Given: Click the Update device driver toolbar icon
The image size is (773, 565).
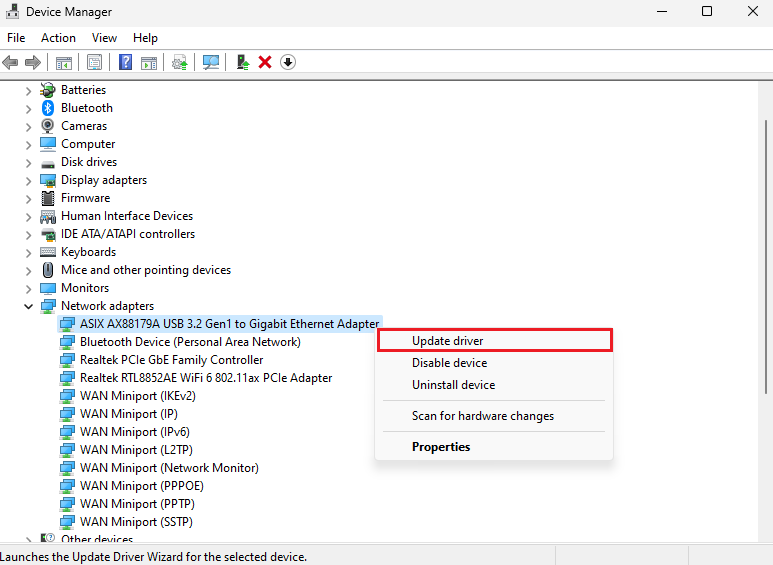Looking at the screenshot, I should coord(243,63).
